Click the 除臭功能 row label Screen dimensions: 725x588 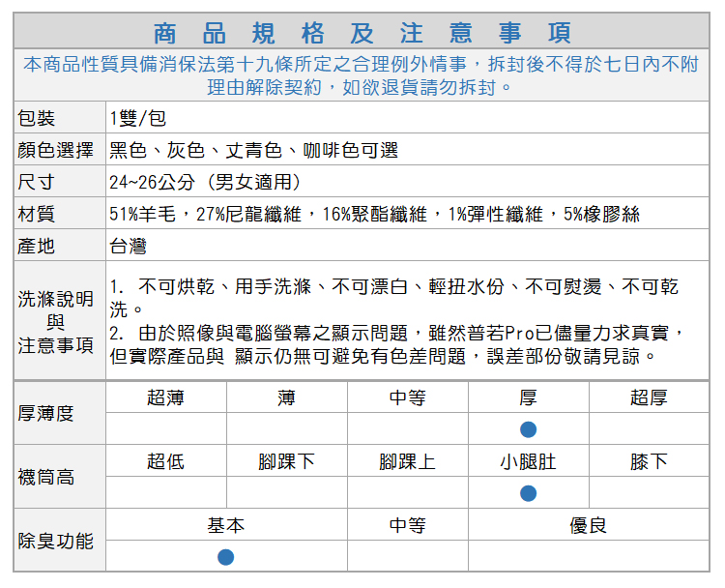pos(56,541)
